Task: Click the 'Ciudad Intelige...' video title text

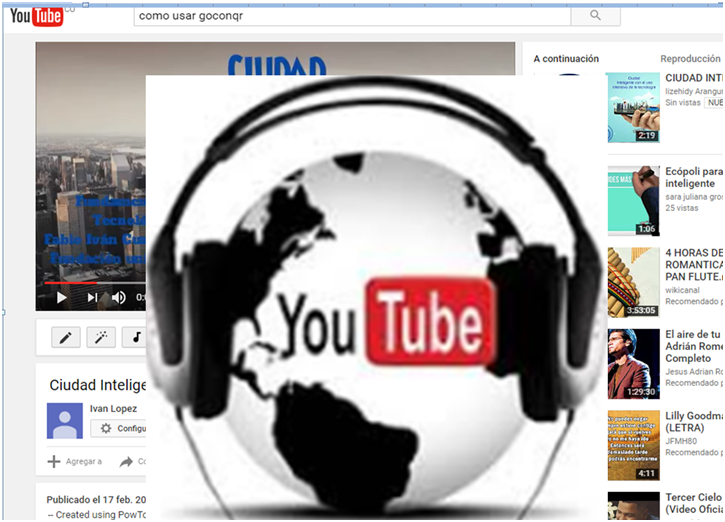Action: point(98,385)
